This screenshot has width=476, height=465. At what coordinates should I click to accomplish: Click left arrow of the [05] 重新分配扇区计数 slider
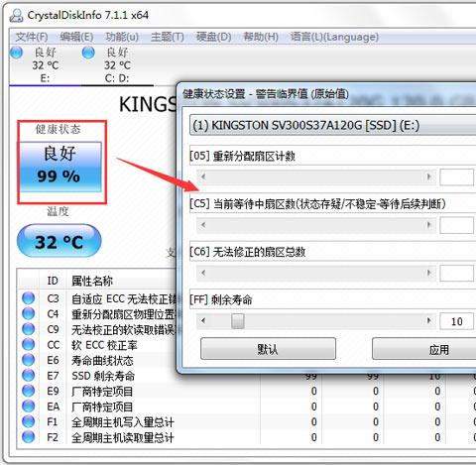[x=203, y=176]
